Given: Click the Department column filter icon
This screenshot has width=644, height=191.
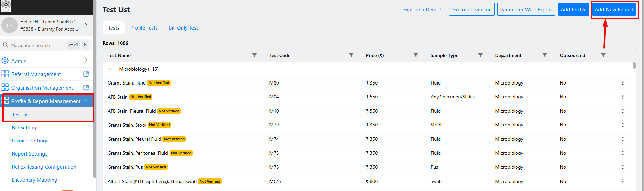Looking at the screenshot, I should tap(545, 55).
